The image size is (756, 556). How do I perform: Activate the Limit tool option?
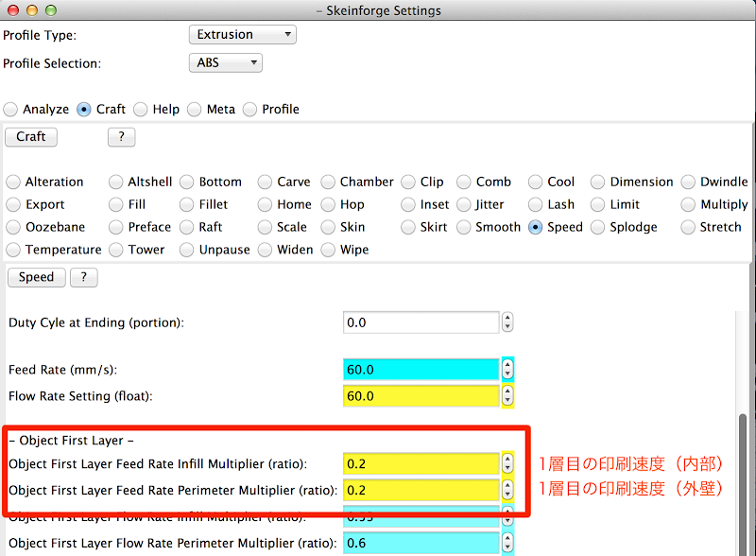click(598, 204)
